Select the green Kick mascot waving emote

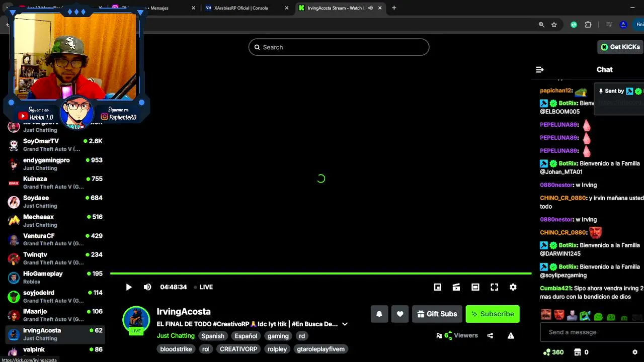click(x=585, y=315)
